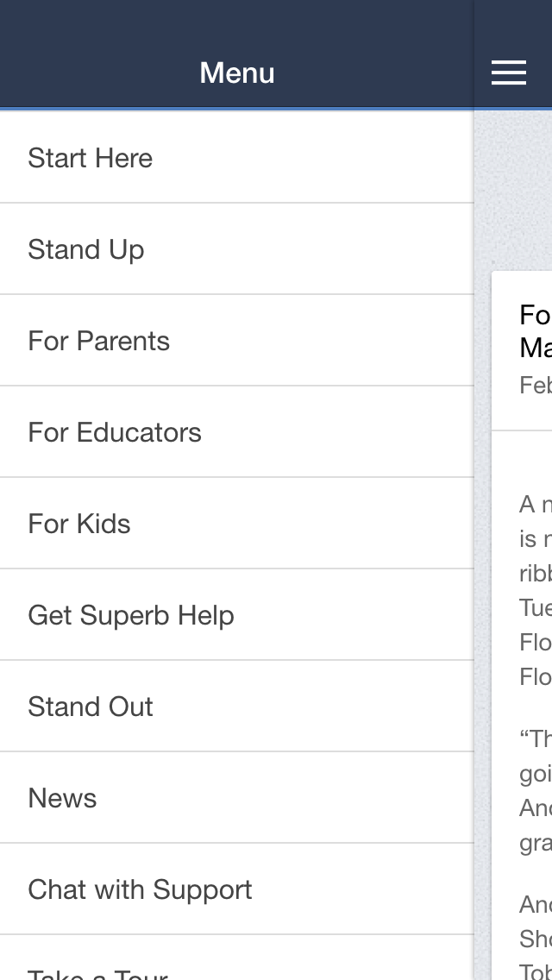Close the menu with the hamburger icon

pyautogui.click(x=509, y=73)
